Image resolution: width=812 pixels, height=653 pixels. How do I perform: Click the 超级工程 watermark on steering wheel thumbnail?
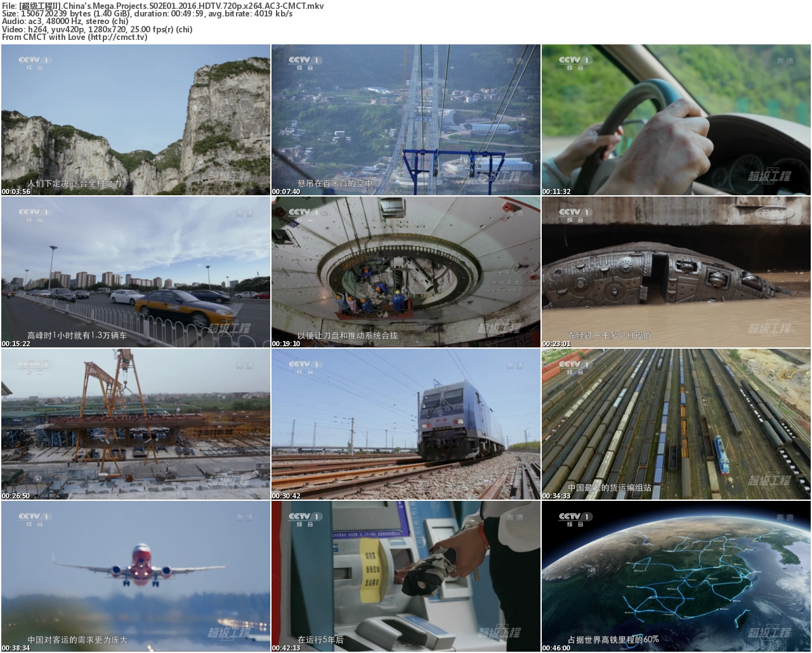click(x=769, y=176)
